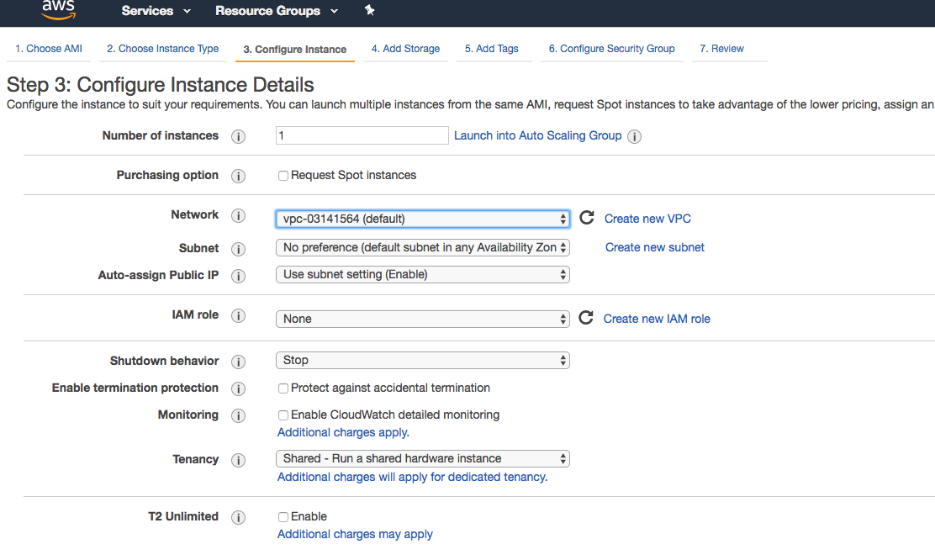Click the Number of instances field

(x=362, y=135)
